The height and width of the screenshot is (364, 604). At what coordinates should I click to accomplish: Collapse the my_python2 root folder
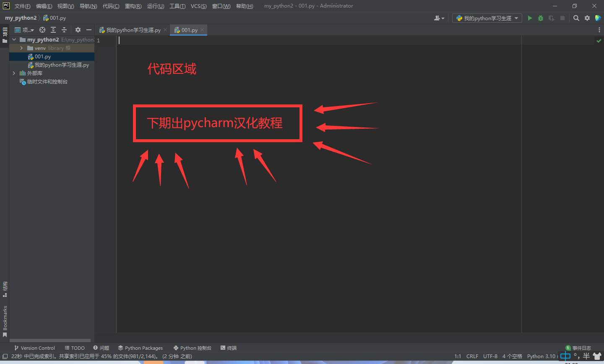pos(14,40)
